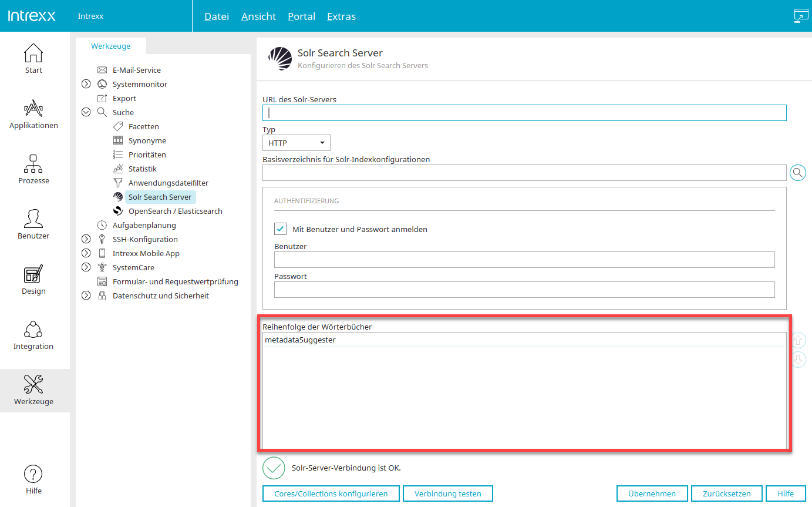Open the Applikationen module in sidebar
Image resolution: width=812 pixels, height=507 pixels.
[x=33, y=114]
